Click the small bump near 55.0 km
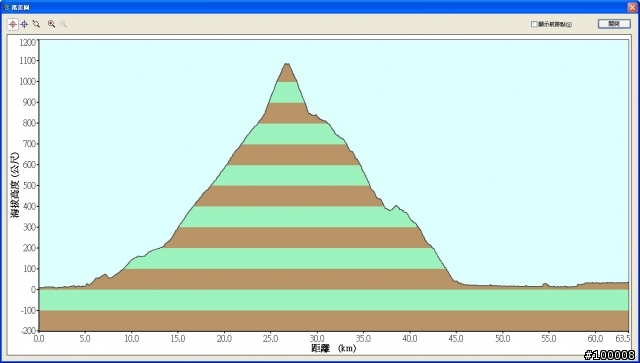 pyautogui.click(x=545, y=284)
